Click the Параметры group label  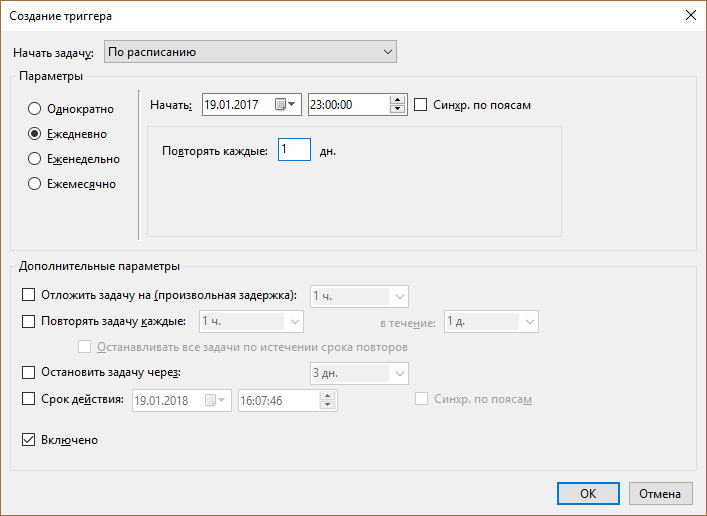(x=51, y=76)
